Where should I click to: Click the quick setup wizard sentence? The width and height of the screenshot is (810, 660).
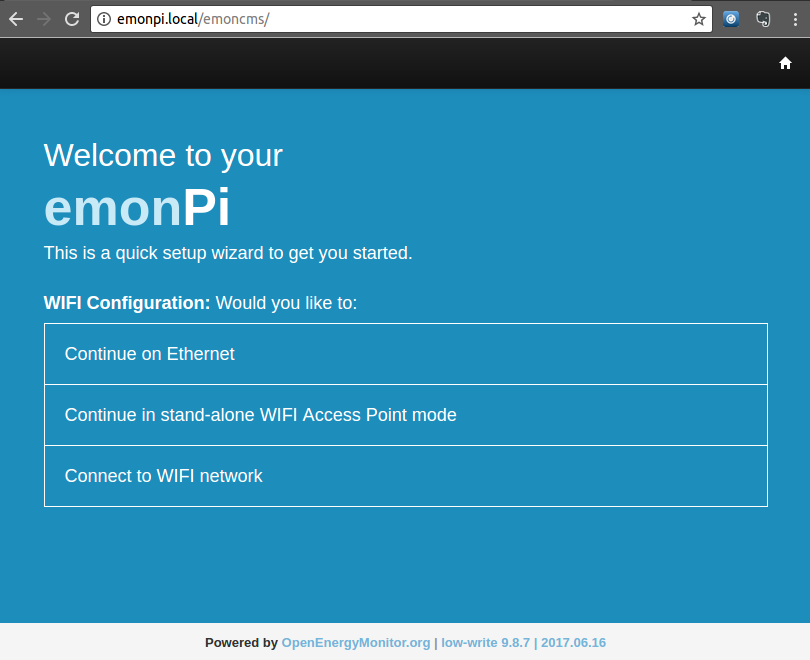pos(228,253)
